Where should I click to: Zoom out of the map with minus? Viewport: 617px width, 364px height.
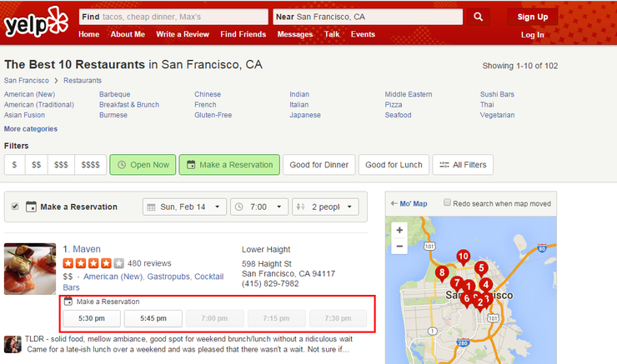(399, 246)
